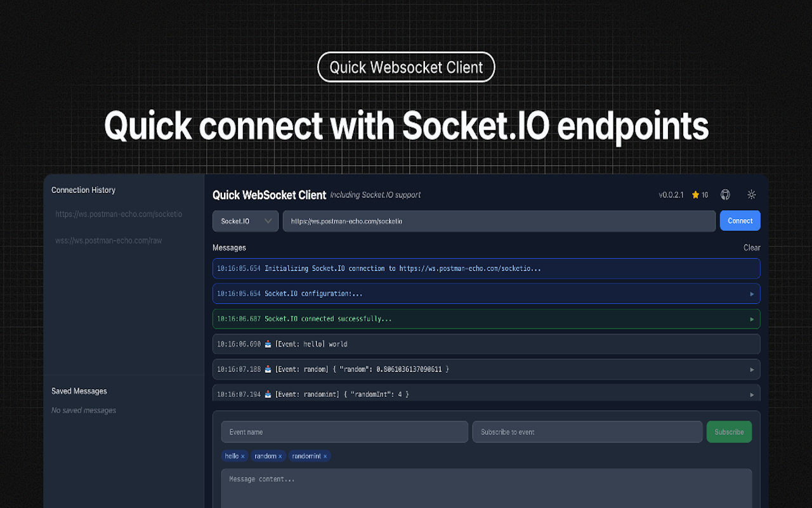Toggle light/dark theme sun icon
The image size is (812, 508).
752,195
